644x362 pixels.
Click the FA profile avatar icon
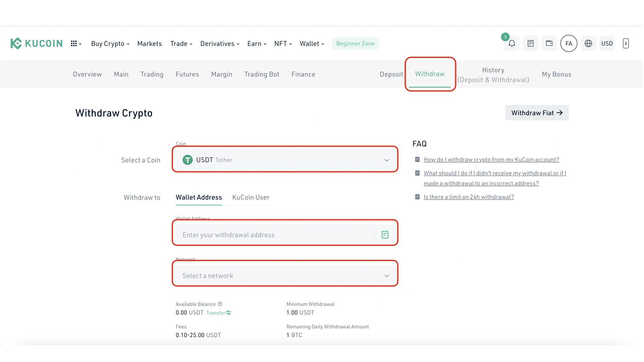(569, 43)
